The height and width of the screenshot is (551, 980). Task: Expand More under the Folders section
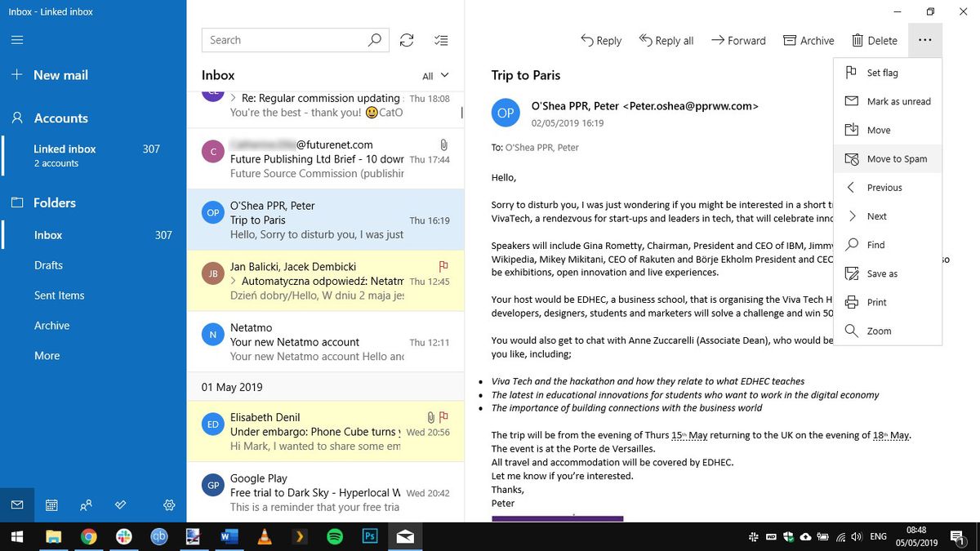(x=47, y=355)
